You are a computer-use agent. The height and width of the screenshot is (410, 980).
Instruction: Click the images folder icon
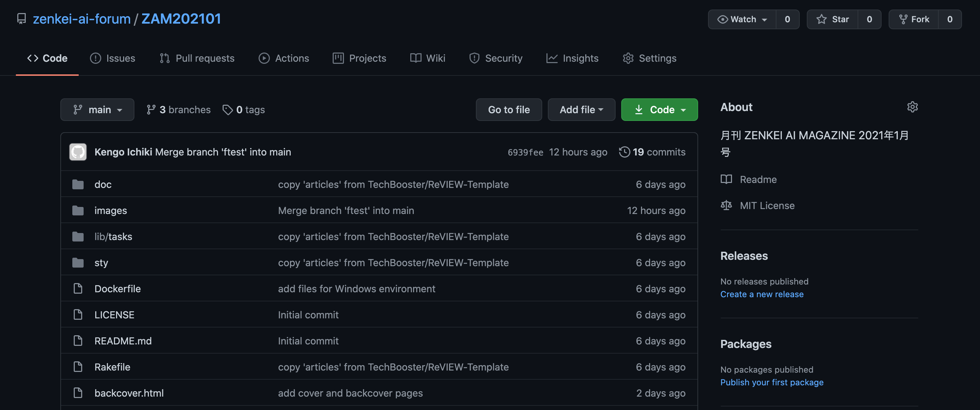78,210
